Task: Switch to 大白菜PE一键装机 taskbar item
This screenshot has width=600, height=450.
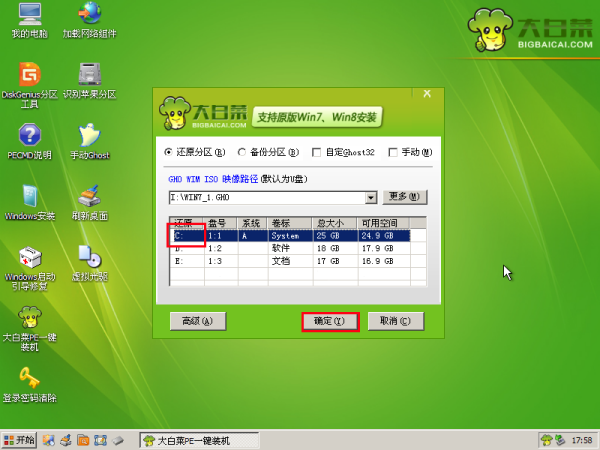Action: point(199,440)
